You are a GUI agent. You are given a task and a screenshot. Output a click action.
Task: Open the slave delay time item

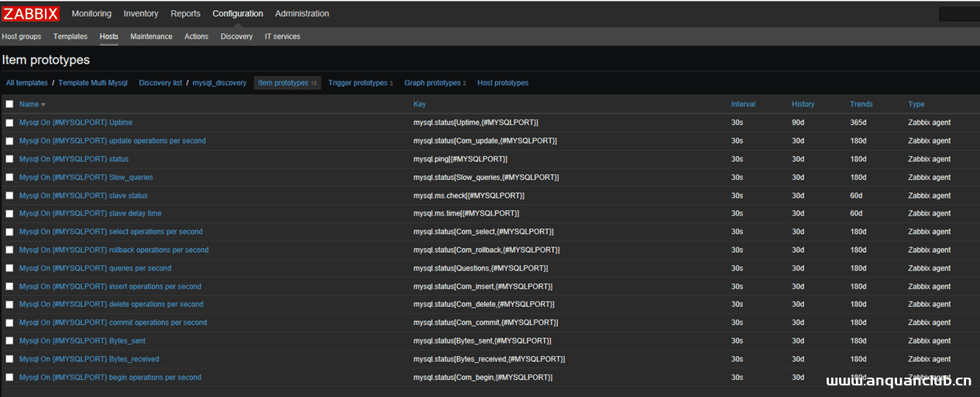coord(91,213)
